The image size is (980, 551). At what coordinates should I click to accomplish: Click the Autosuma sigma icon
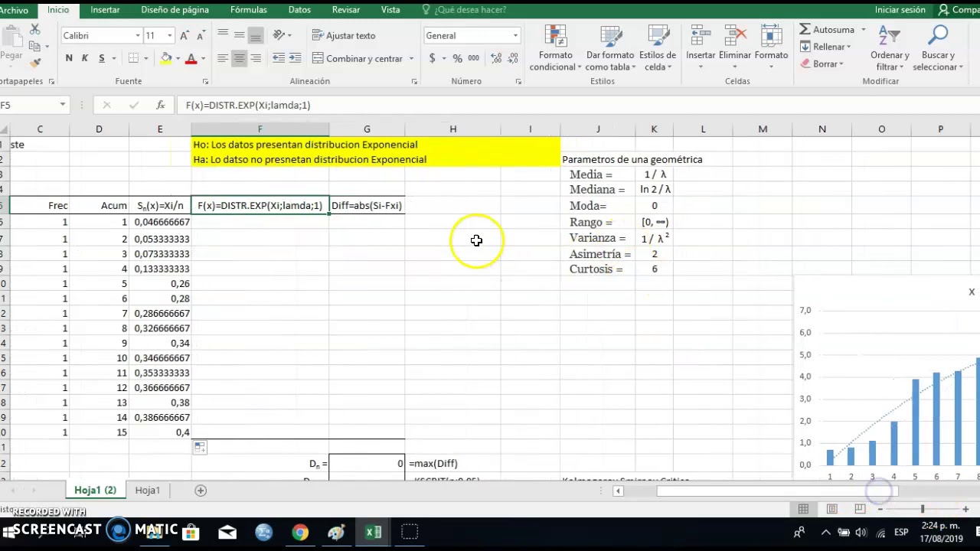pyautogui.click(x=805, y=29)
